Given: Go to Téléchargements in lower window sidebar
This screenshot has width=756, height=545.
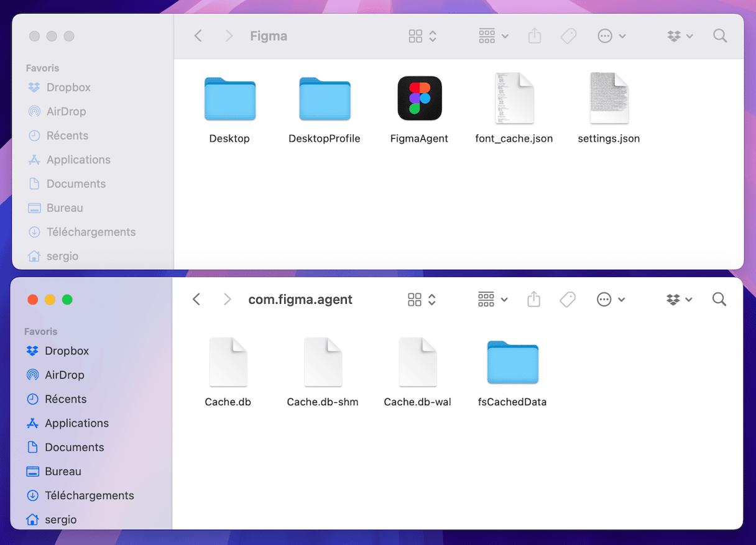Looking at the screenshot, I should tap(89, 495).
